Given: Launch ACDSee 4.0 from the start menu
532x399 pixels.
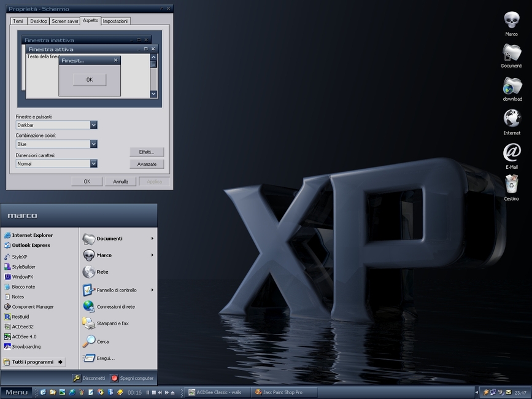Looking at the screenshot, I should point(20,336).
